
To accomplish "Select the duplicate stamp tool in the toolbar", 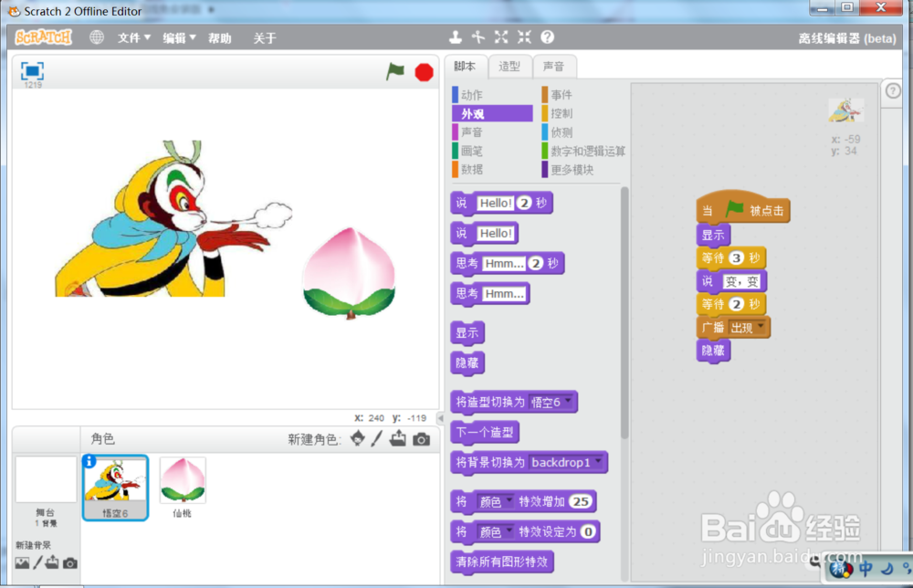I will point(456,37).
